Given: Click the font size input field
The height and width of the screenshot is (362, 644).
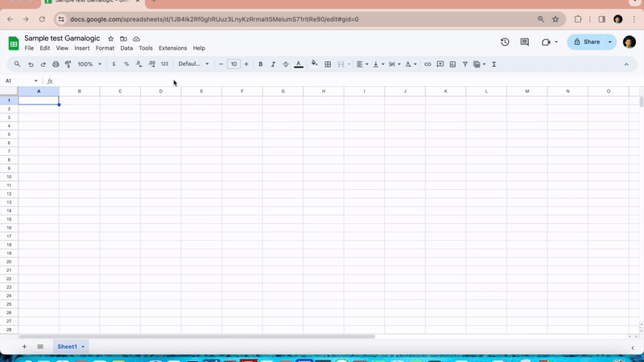Looking at the screenshot, I should pyautogui.click(x=233, y=64).
